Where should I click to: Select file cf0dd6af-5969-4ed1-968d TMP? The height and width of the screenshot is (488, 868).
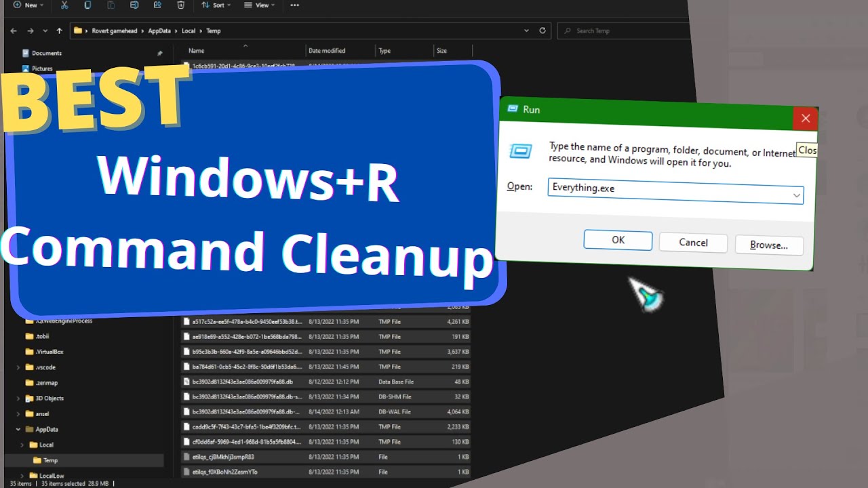[x=325, y=442]
